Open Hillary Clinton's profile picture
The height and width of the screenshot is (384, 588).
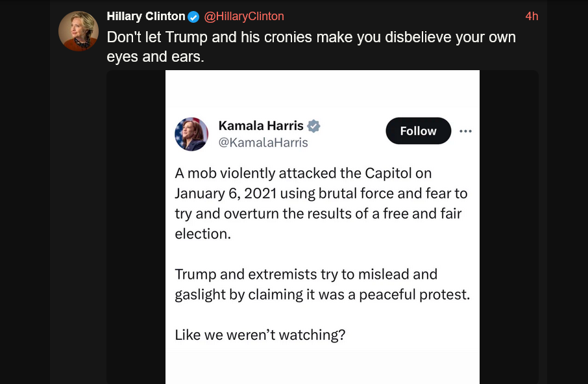[x=79, y=31]
